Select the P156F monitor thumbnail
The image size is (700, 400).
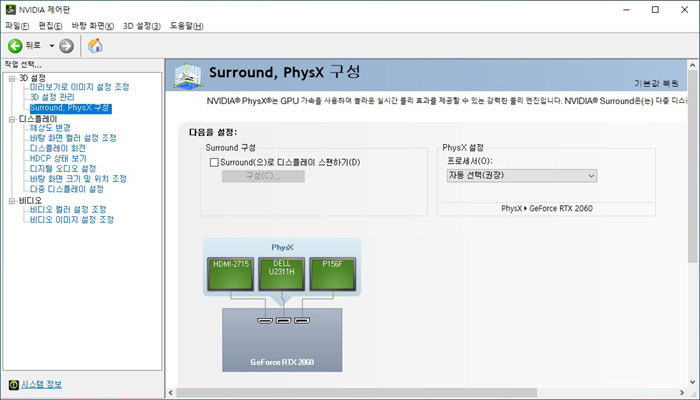coord(333,274)
